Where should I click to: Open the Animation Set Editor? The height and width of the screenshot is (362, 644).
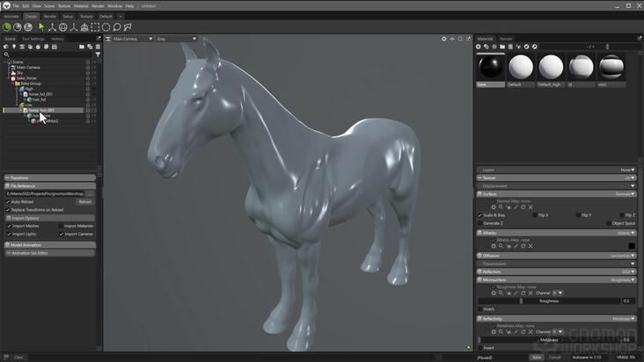49,253
